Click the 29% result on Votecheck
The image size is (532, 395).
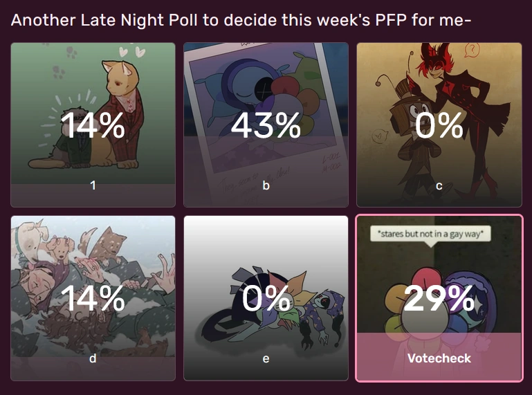439,299
